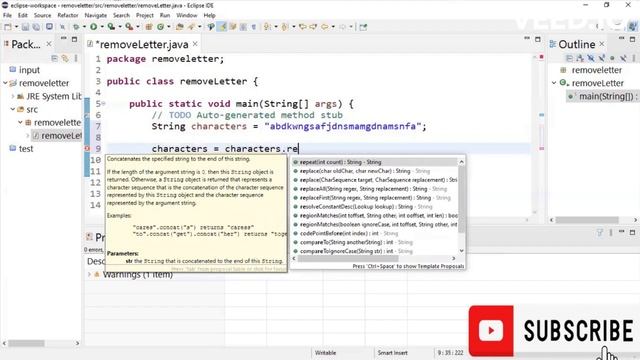The image size is (640, 360).
Task: Toggle Hide Local Types in Outline
Action: point(623,58)
